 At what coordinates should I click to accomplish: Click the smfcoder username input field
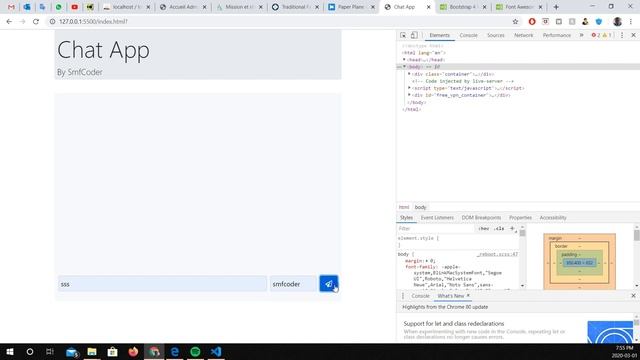pyautogui.click(x=293, y=284)
